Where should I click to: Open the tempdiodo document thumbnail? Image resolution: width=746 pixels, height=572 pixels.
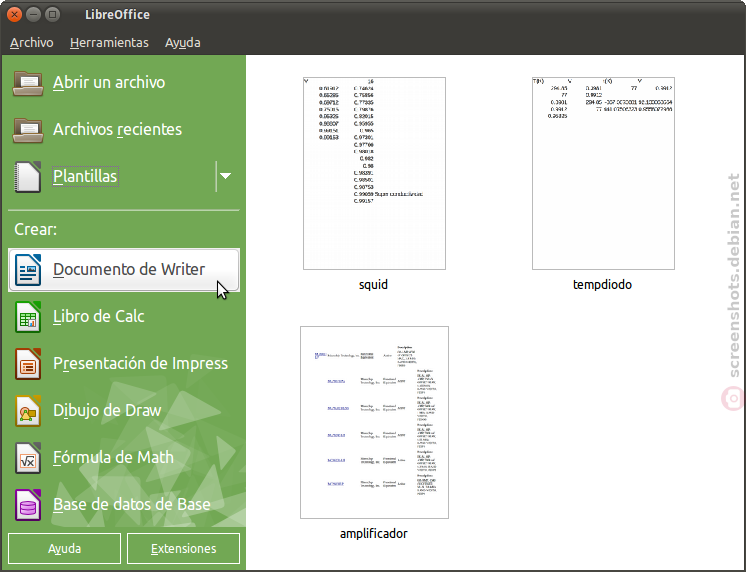click(x=603, y=173)
